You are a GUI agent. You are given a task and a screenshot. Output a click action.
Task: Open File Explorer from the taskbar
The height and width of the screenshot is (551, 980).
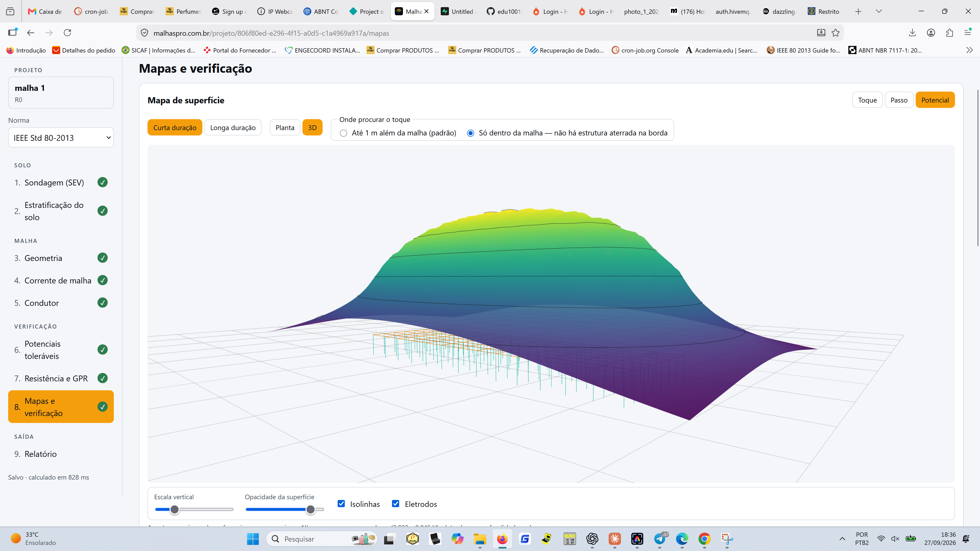pos(480,539)
